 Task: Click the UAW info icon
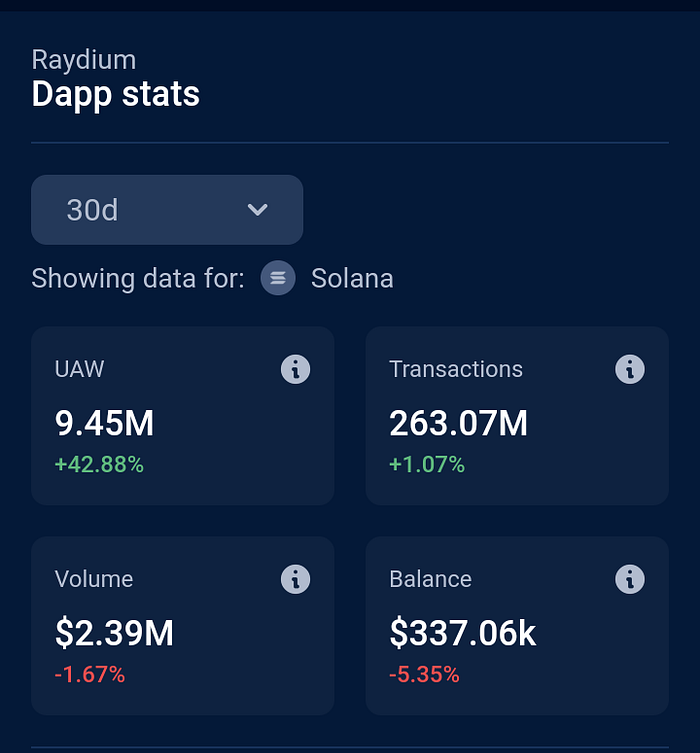[295, 369]
